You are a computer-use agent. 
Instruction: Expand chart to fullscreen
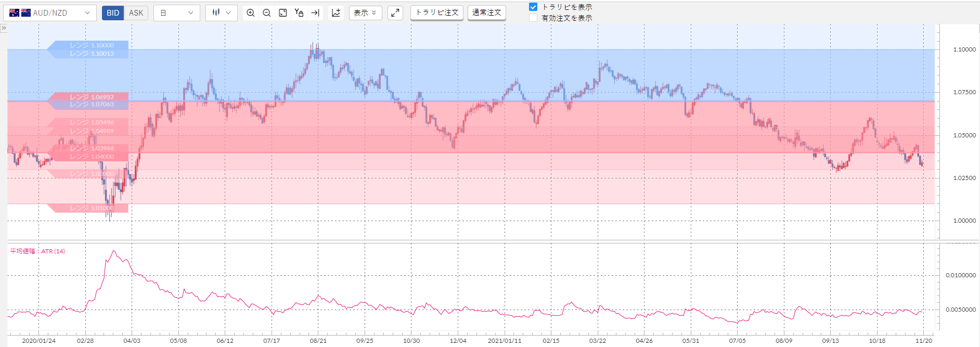(x=395, y=13)
